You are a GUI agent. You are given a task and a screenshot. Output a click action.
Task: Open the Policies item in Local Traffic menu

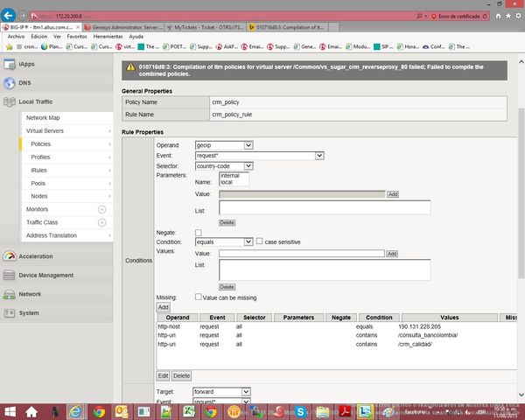point(41,143)
